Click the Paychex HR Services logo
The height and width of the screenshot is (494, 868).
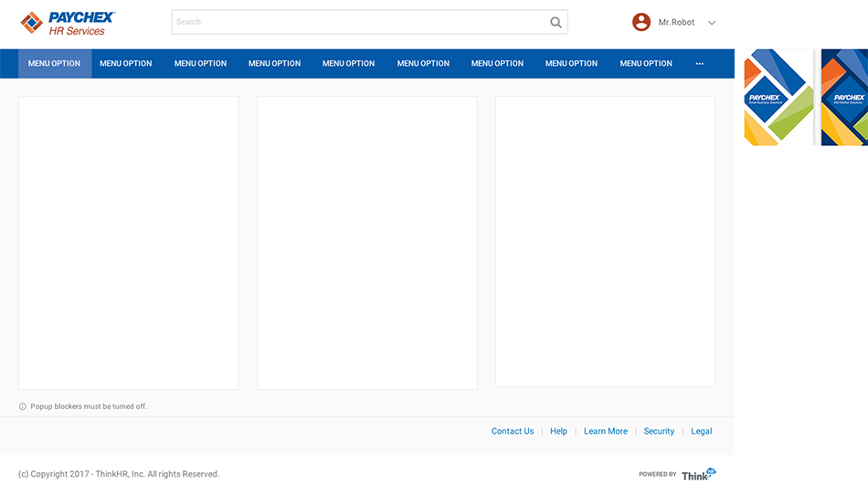click(x=69, y=23)
